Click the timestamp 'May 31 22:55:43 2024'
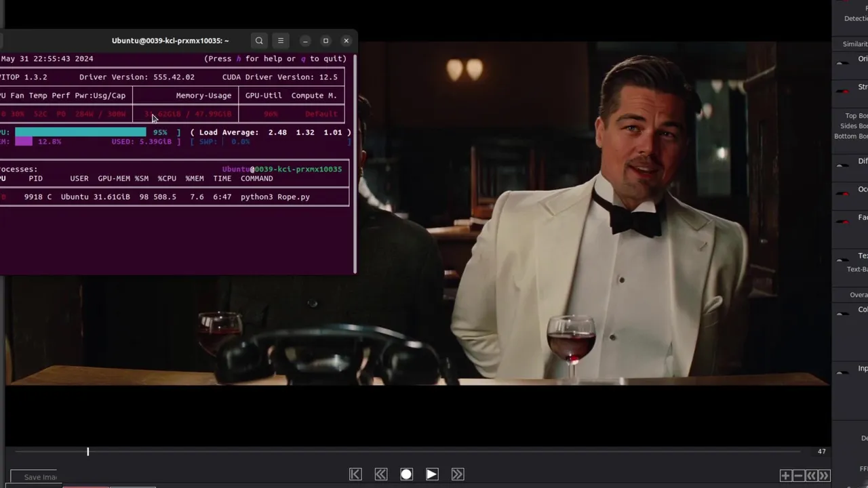Image resolution: width=868 pixels, height=488 pixels. (x=47, y=59)
